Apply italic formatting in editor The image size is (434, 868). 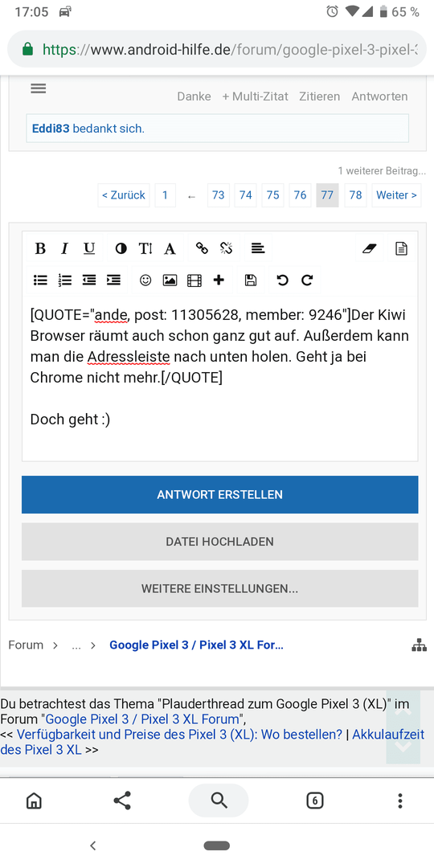65,248
